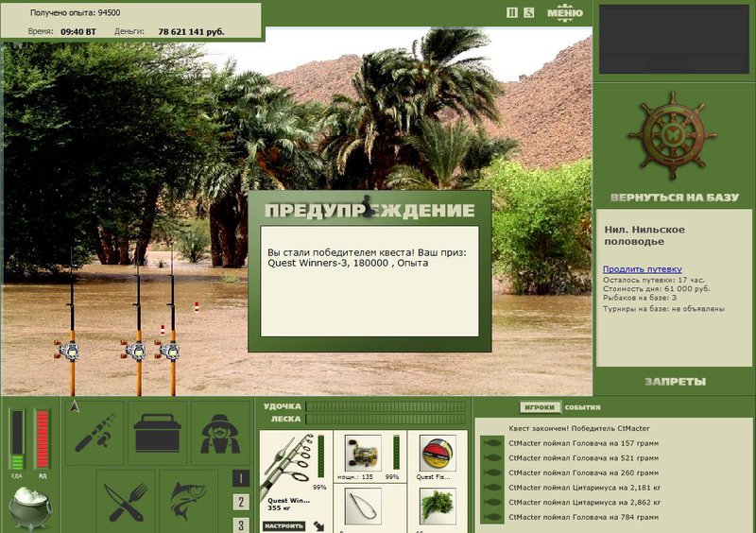Open the МЕНЮ button
Screen dimensions: 756x533
[x=565, y=13]
